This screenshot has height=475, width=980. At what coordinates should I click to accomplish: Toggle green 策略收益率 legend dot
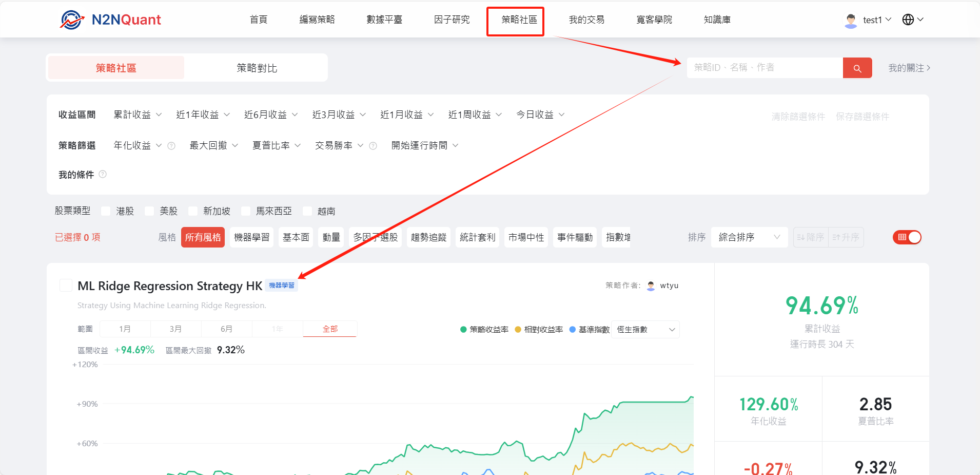pyautogui.click(x=463, y=330)
